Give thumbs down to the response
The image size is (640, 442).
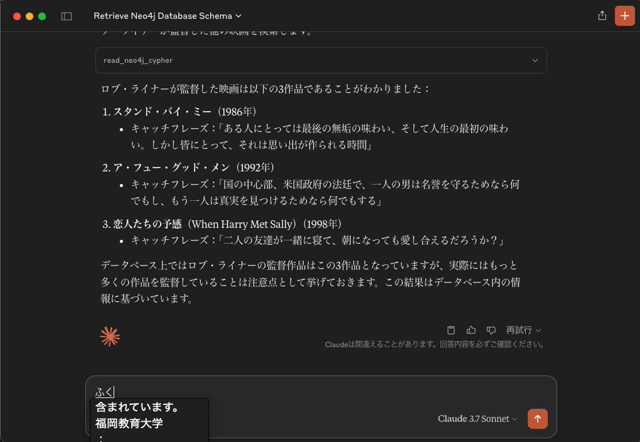click(491, 330)
